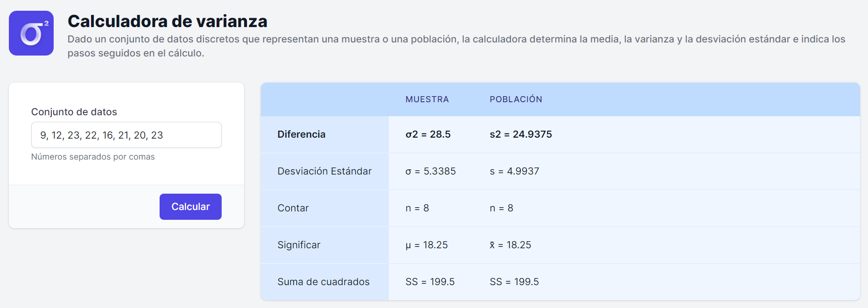Click the population mean x̄ = 18.25
Viewport: 868px width, 308px height.
pyautogui.click(x=511, y=245)
